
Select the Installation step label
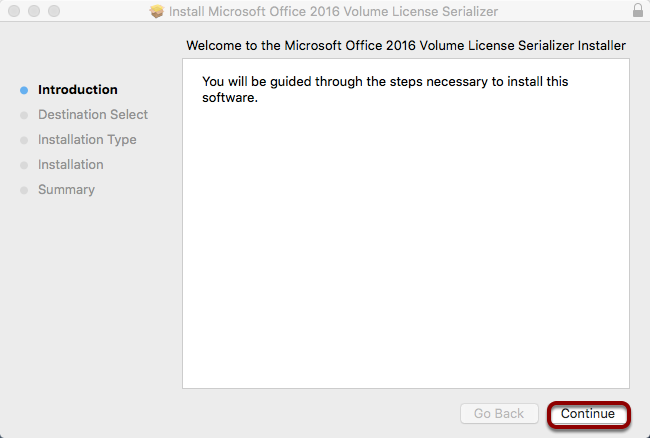[71, 165]
